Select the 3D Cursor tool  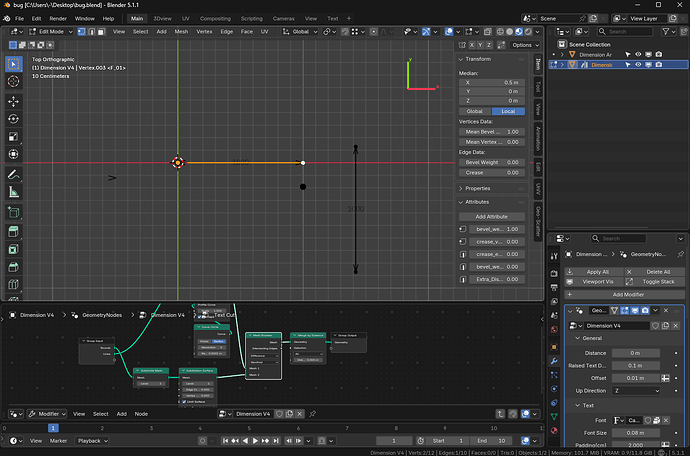[14, 81]
